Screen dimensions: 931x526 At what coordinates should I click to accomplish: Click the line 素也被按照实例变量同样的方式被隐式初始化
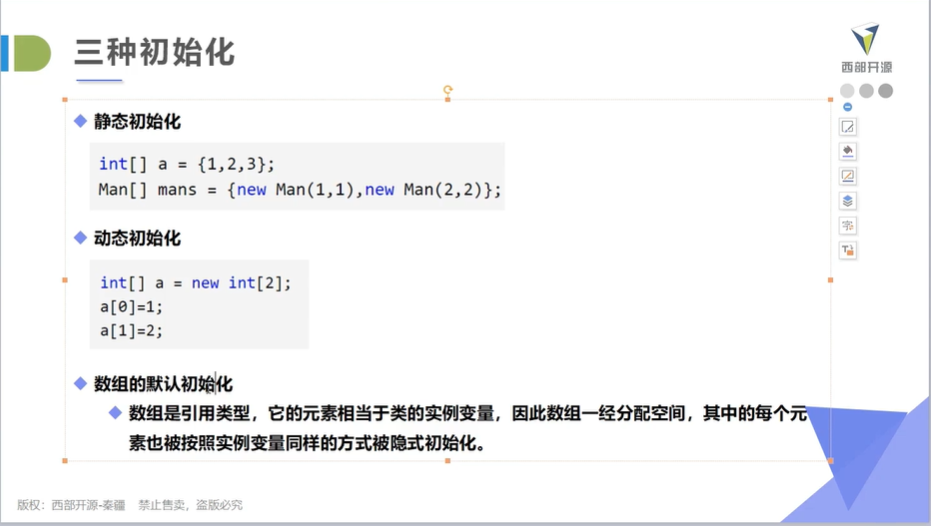point(306,443)
